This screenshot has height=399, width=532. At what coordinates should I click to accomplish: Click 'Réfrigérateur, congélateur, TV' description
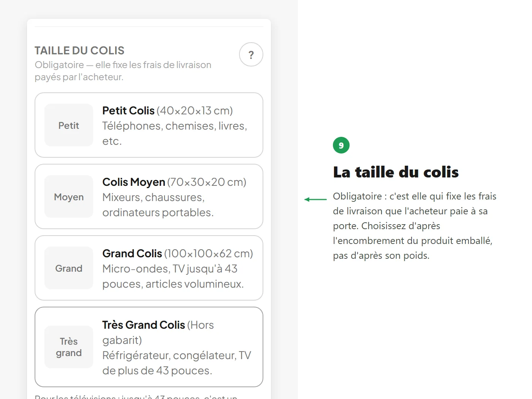pyautogui.click(x=177, y=363)
